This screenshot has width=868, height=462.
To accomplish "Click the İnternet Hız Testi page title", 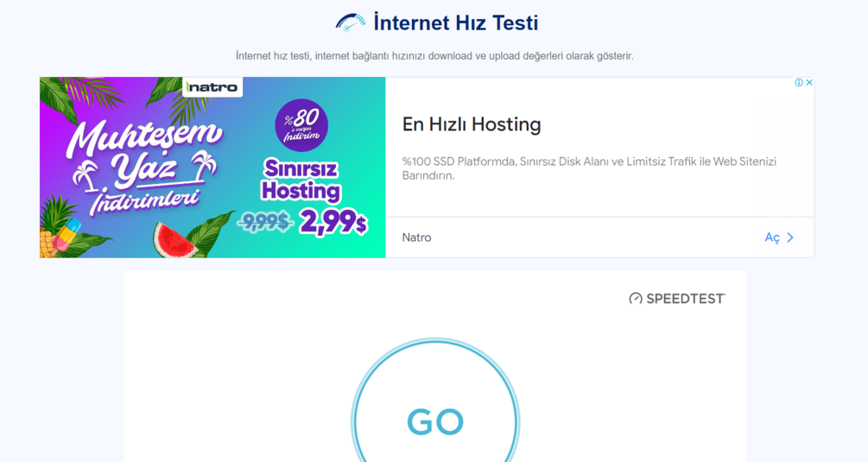I will 455,22.
